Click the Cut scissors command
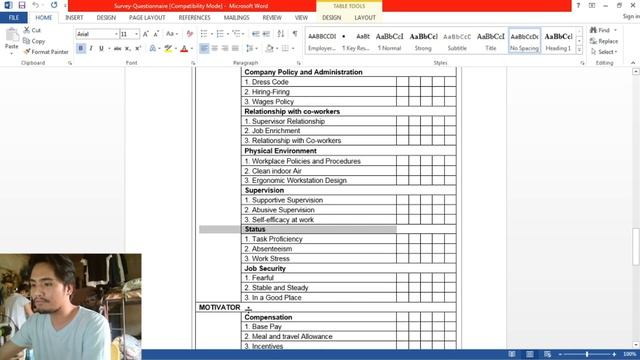Screen dimensions: 640x360 coord(32,30)
